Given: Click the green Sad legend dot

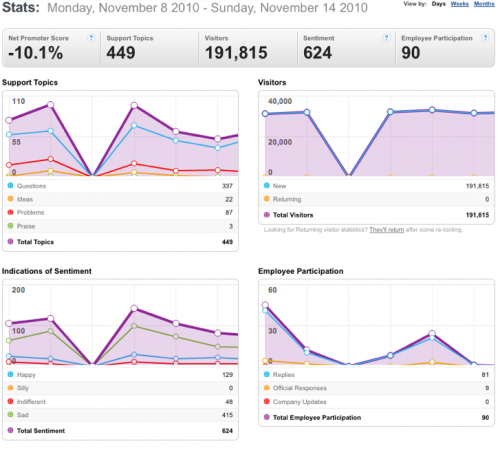Looking at the screenshot, I should [10, 414].
